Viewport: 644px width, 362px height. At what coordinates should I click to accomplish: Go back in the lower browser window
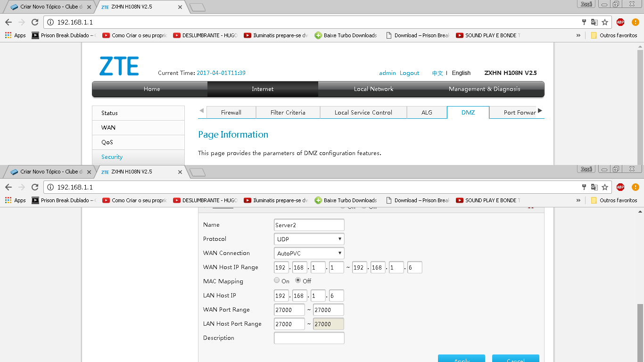coord(8,187)
